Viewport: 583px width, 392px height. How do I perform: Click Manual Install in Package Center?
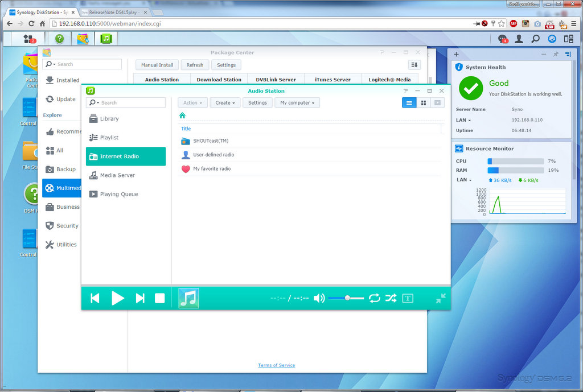[157, 65]
